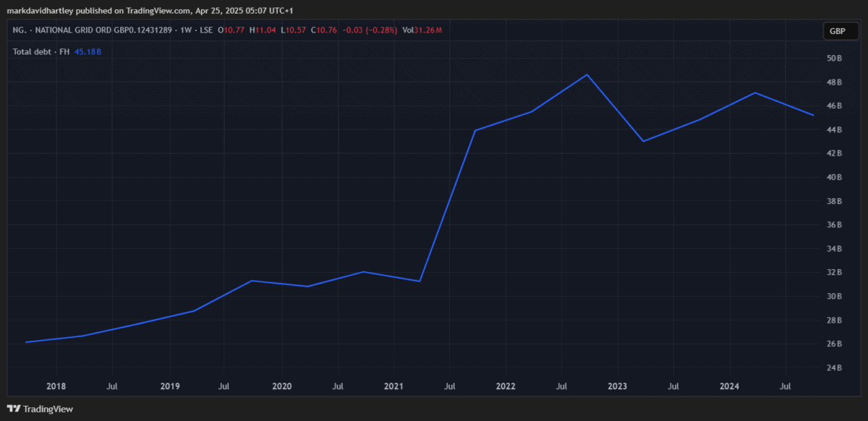This screenshot has width=868, height=421.
Task: Open the GBP currency selector
Action: (x=838, y=31)
